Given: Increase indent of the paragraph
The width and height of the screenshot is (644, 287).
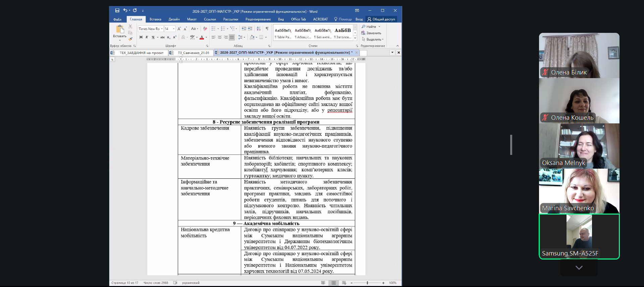Looking at the screenshot, I should coord(250,29).
